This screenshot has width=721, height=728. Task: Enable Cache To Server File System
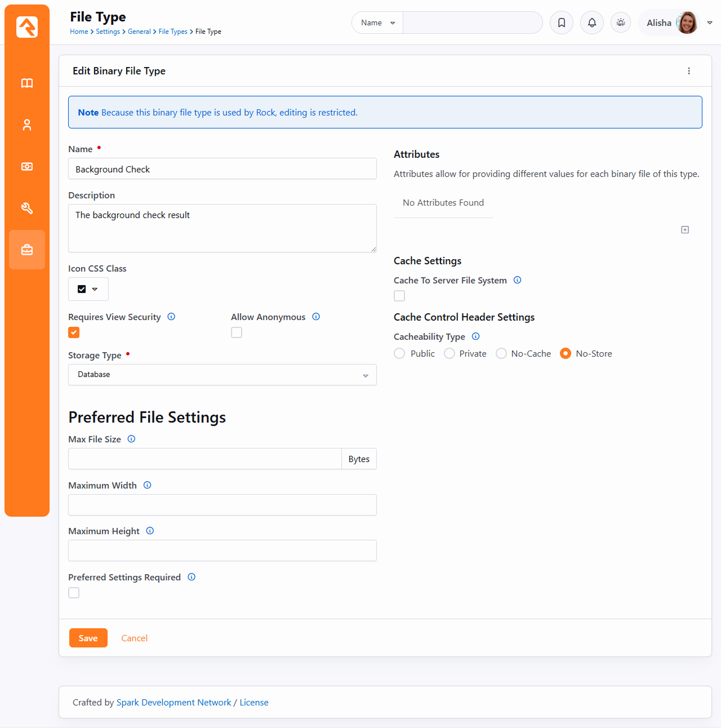[x=399, y=296]
